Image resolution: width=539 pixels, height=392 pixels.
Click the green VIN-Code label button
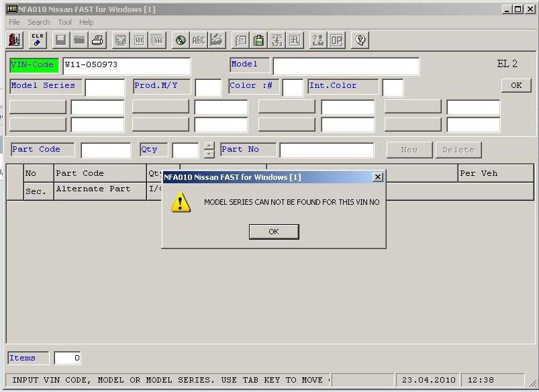tap(34, 65)
